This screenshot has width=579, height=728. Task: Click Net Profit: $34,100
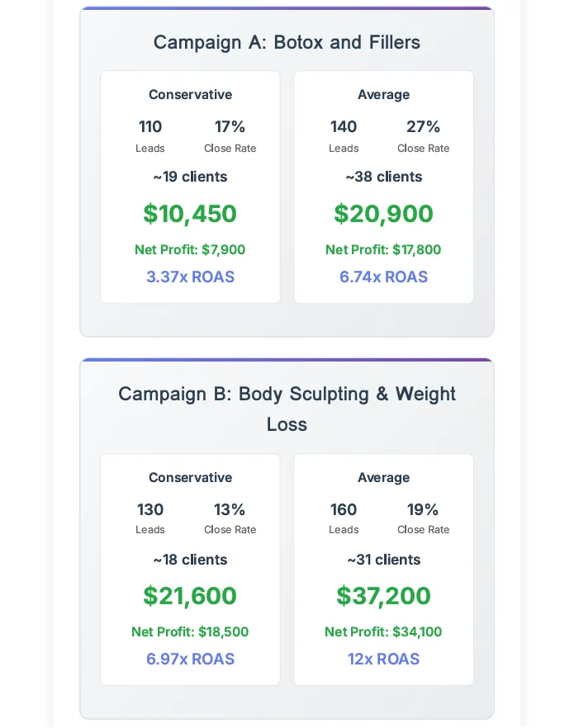click(383, 632)
